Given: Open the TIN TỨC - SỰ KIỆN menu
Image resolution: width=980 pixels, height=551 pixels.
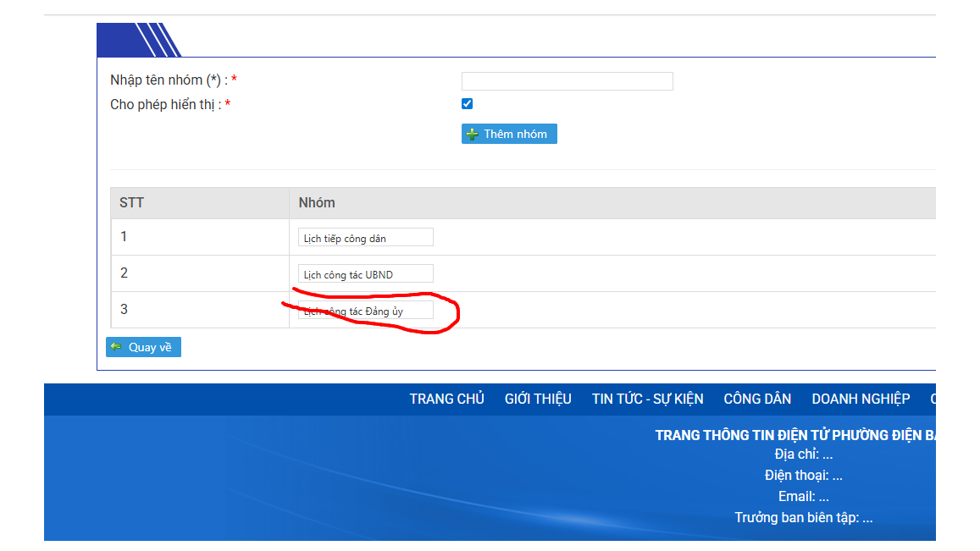Looking at the screenshot, I should click(647, 399).
